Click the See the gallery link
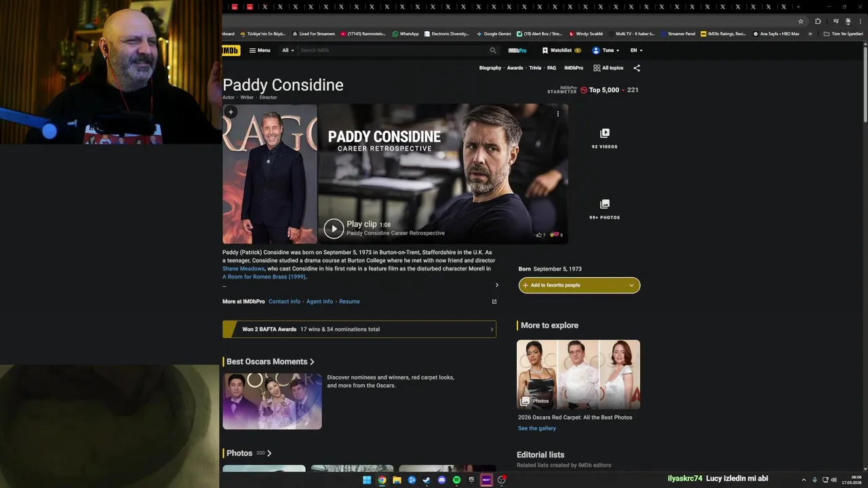 [x=537, y=428]
